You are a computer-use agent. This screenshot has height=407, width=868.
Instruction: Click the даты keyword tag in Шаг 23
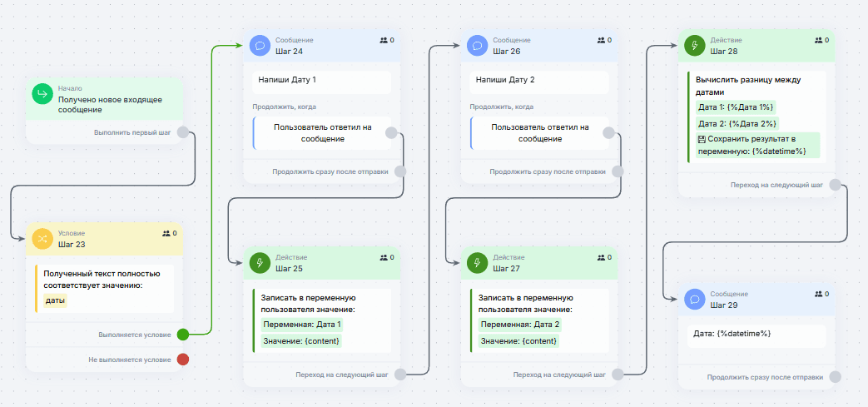click(56, 300)
